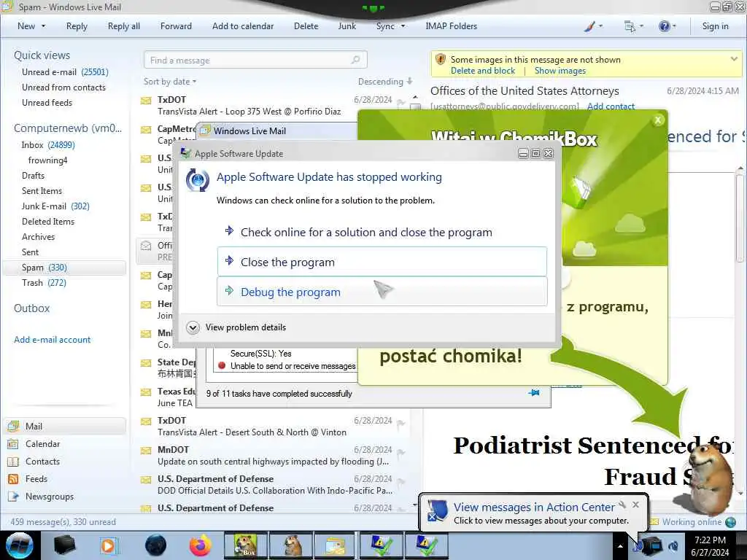This screenshot has width=747, height=560.
Task: Switch to Contacts view
Action: click(42, 462)
